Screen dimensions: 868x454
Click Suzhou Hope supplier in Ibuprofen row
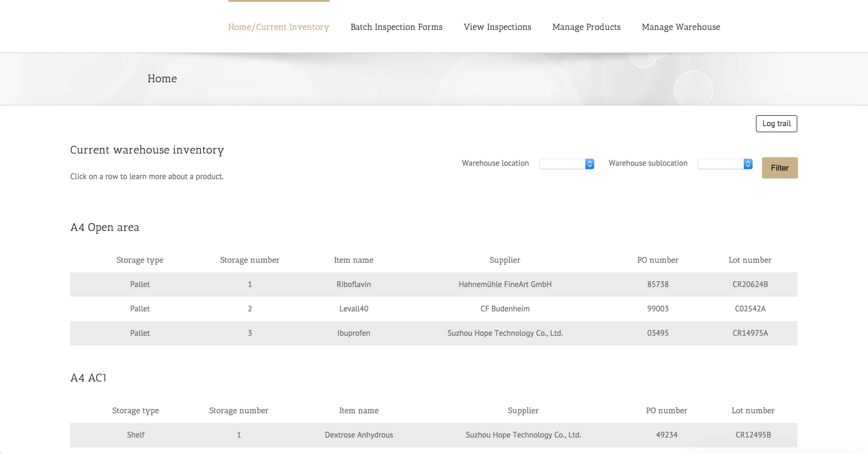point(505,333)
